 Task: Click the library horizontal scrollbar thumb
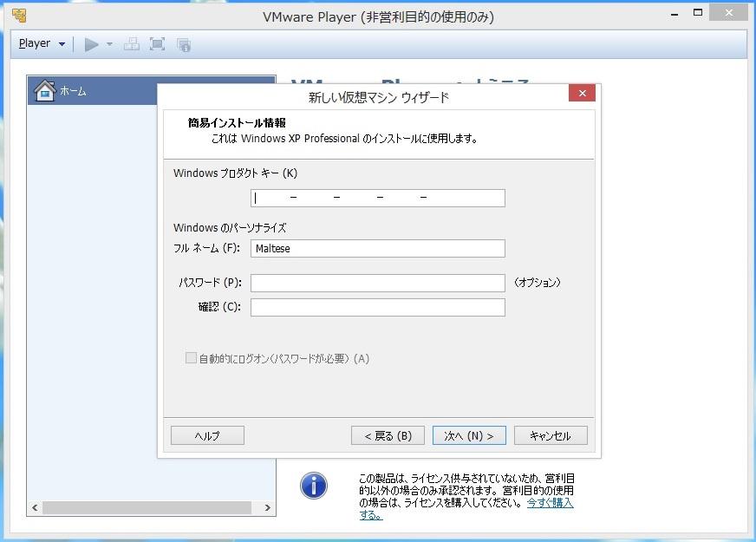click(147, 507)
